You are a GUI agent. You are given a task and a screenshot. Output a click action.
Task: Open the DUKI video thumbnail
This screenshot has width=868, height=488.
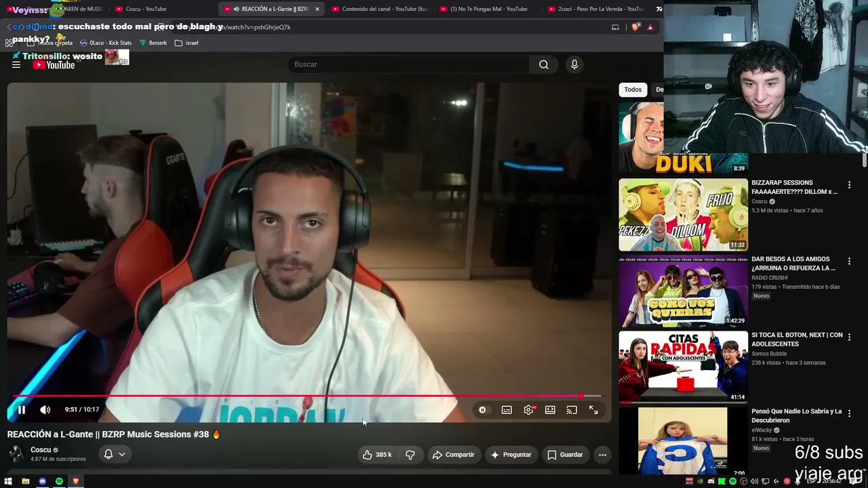(683, 138)
